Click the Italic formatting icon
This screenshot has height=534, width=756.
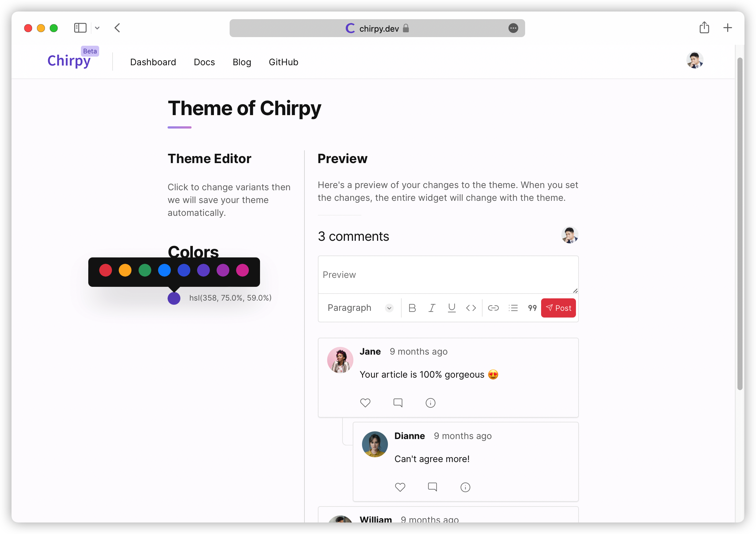pyautogui.click(x=432, y=308)
